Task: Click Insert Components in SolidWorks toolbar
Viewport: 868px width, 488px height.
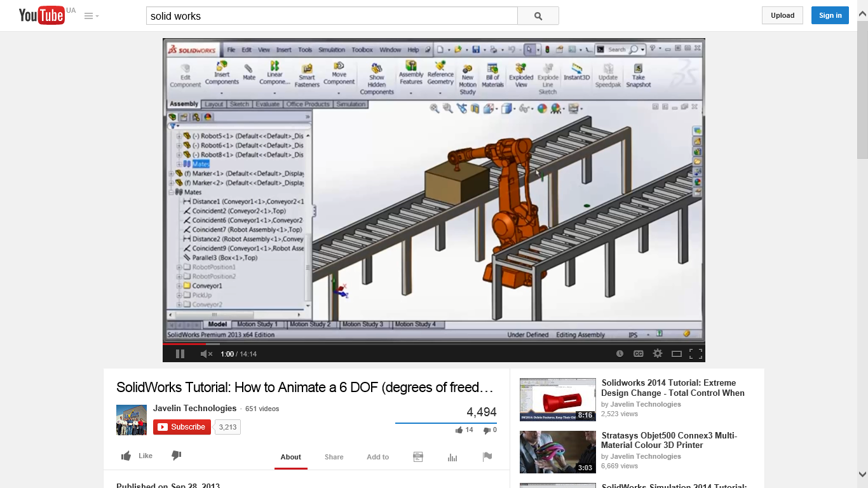Action: click(x=222, y=74)
